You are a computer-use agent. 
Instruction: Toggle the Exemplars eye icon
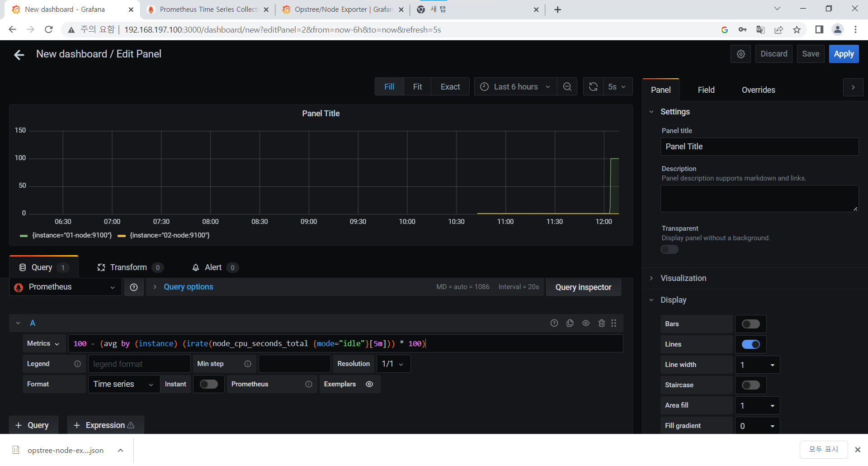click(x=369, y=384)
